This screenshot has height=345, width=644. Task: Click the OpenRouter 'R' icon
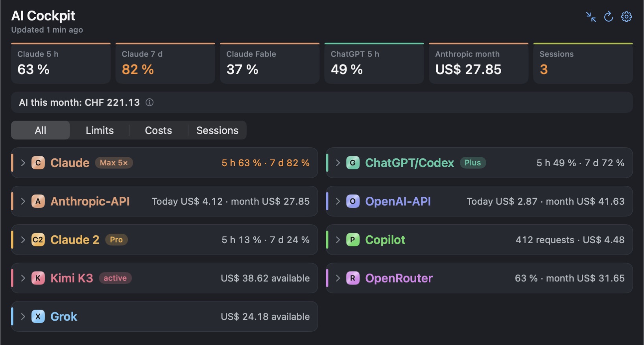click(353, 278)
